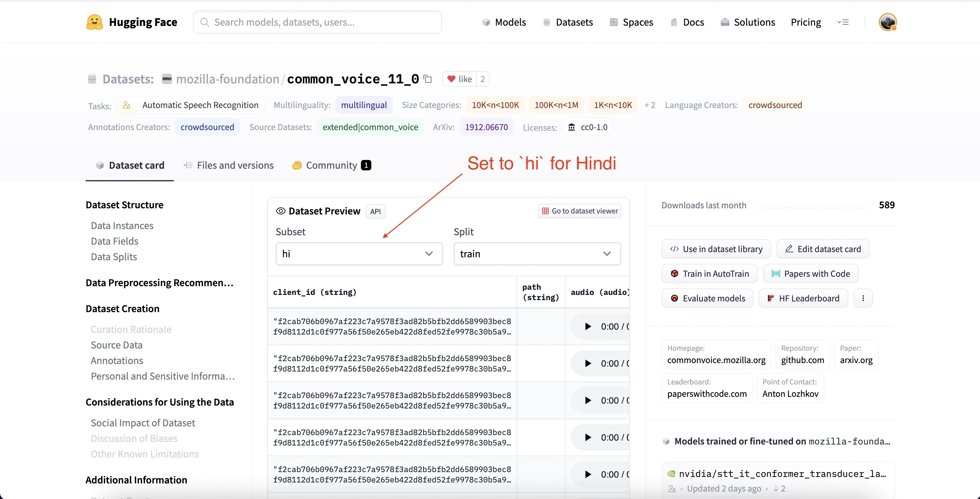Image resolution: width=980 pixels, height=499 pixels.
Task: Click Go to dataset viewer button
Action: tap(580, 211)
